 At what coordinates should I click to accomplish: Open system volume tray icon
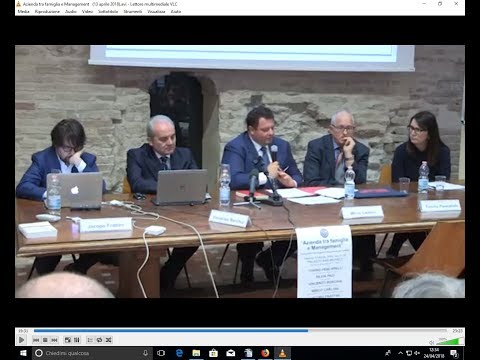(x=417, y=353)
